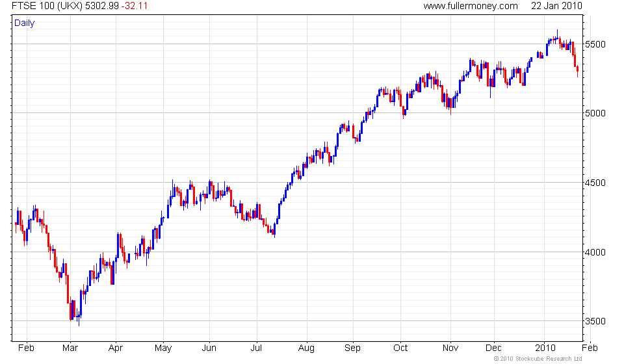
Task: Click the Jul month label
Action: [256, 348]
